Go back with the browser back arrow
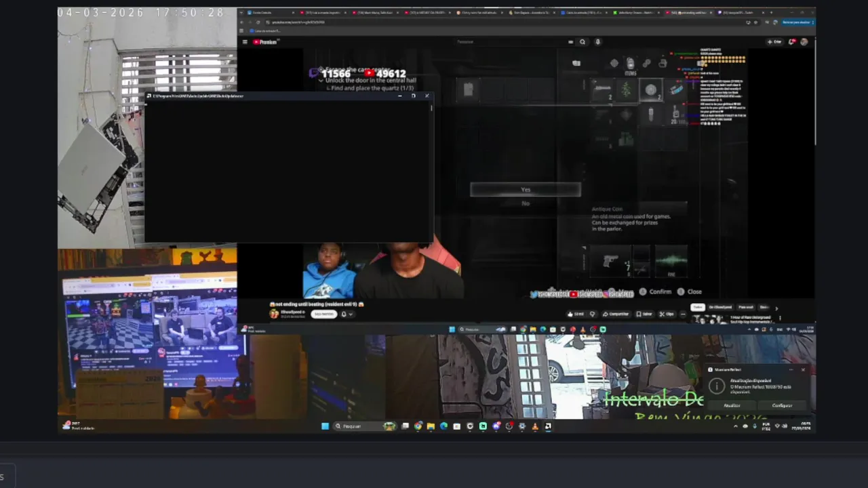This screenshot has width=868, height=488. [241, 22]
